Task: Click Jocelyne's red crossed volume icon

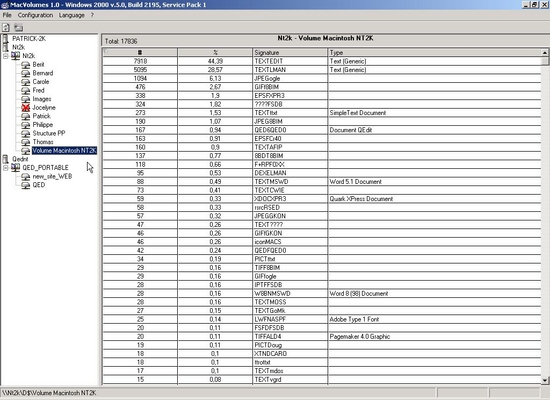Action: pyautogui.click(x=25, y=108)
